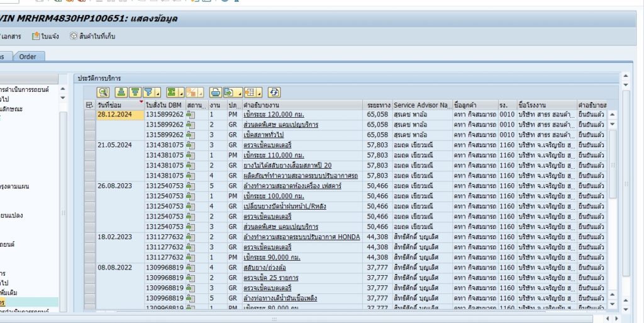Click status icon in ล้างทำความสะอาดห้องเครื่อง row
644x323 pixels.
190,186
